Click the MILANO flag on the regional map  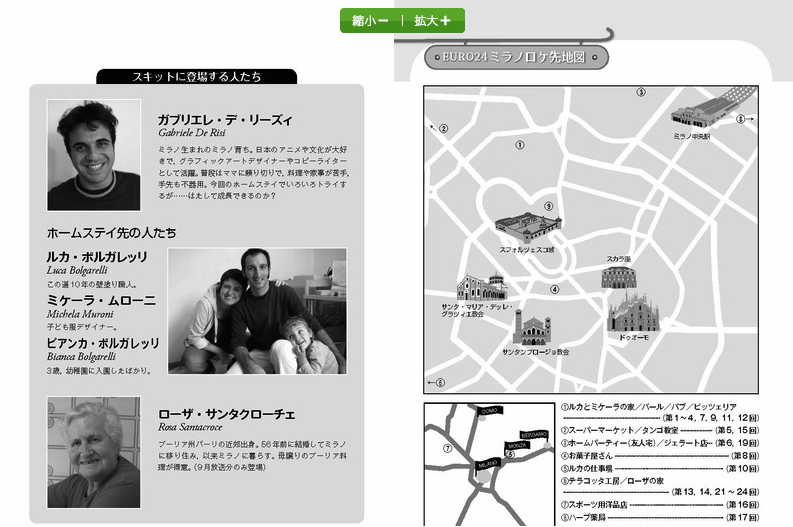488,464
